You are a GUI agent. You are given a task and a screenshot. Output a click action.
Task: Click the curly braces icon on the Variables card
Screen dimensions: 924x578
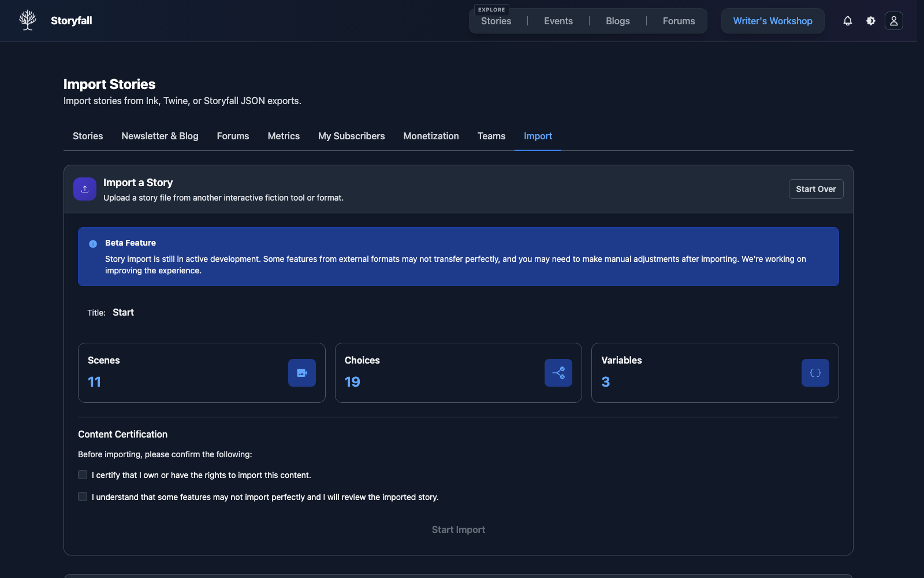click(x=815, y=373)
